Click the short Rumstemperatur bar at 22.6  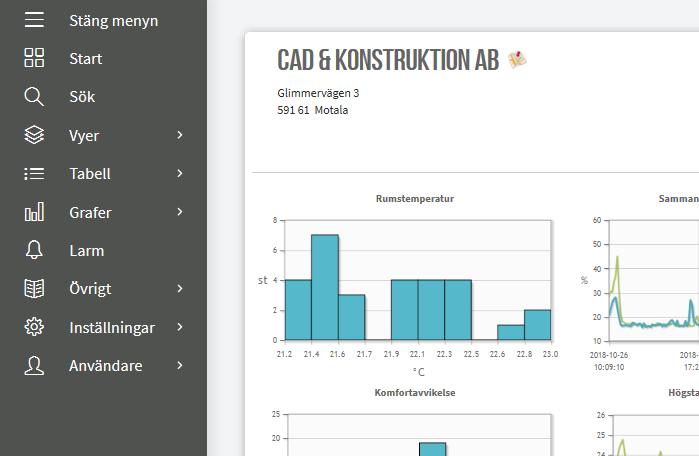[511, 333]
